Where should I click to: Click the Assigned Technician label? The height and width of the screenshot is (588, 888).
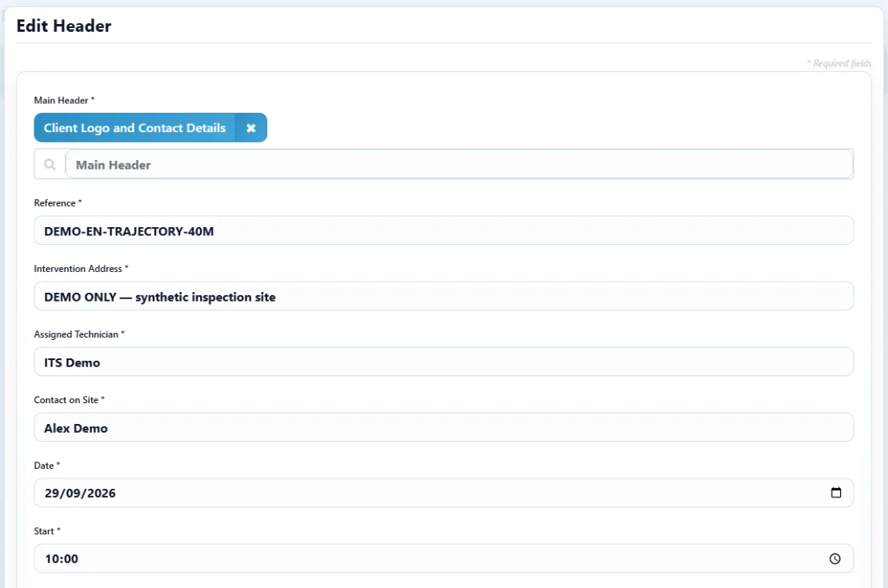coord(79,334)
